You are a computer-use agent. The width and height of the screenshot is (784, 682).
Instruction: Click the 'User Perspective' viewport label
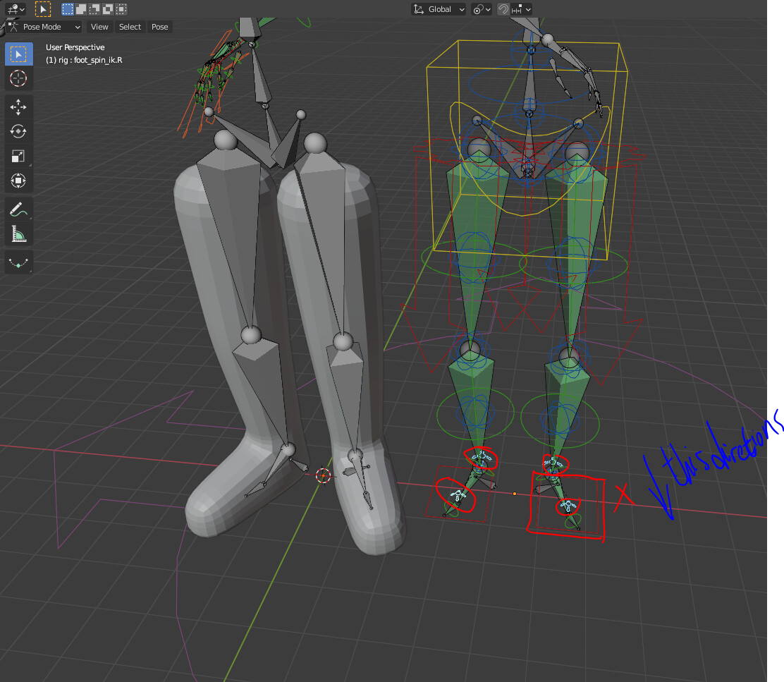[75, 47]
